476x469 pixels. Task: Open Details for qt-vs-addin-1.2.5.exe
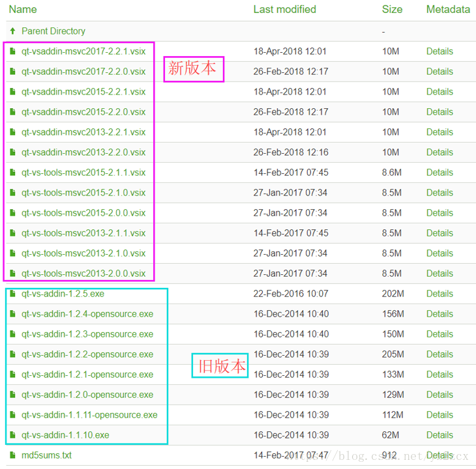point(439,294)
